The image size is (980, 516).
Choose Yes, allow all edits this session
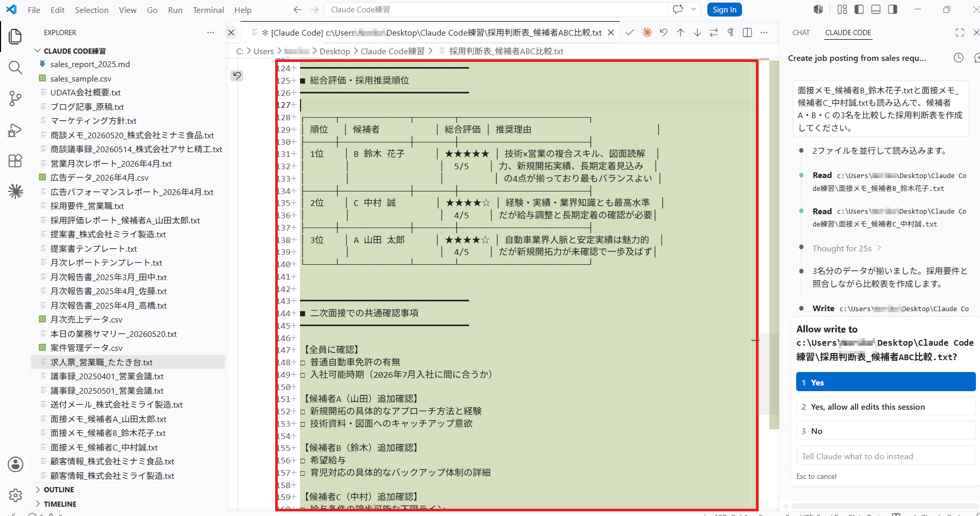pyautogui.click(x=886, y=407)
